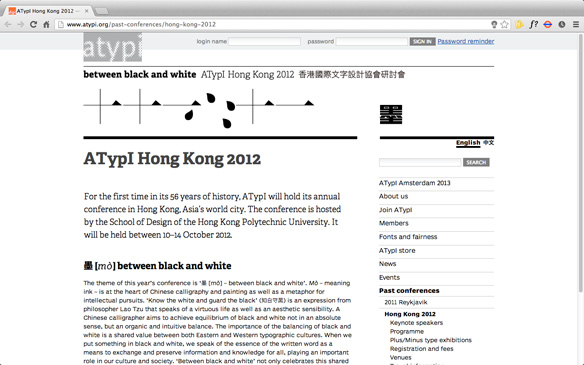Click the SEARCH button in sidebar
This screenshot has width=584, height=365.
(476, 162)
